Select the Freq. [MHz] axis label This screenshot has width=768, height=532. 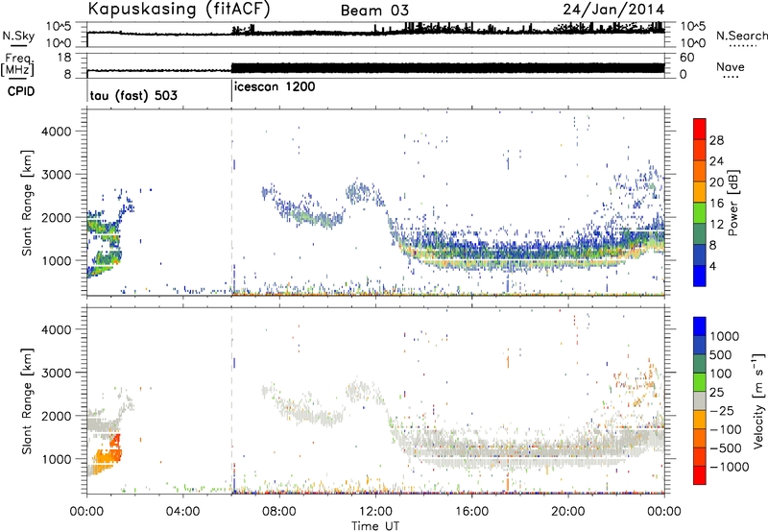(x=17, y=64)
